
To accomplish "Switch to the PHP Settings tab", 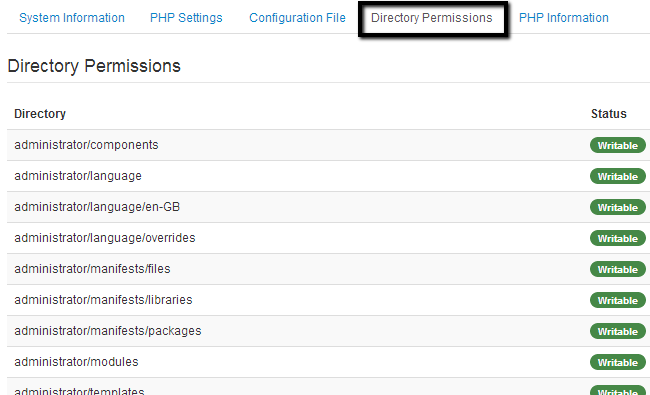I will pyautogui.click(x=186, y=18).
